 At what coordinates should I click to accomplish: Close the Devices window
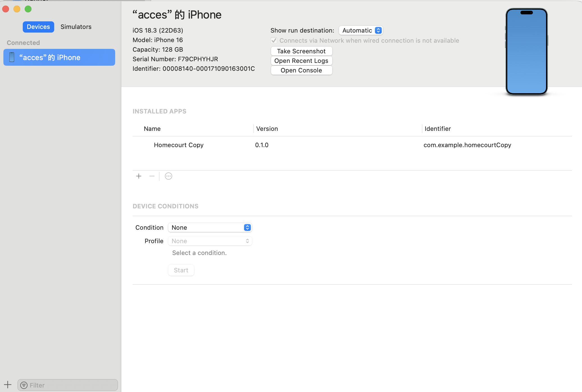coord(6,9)
